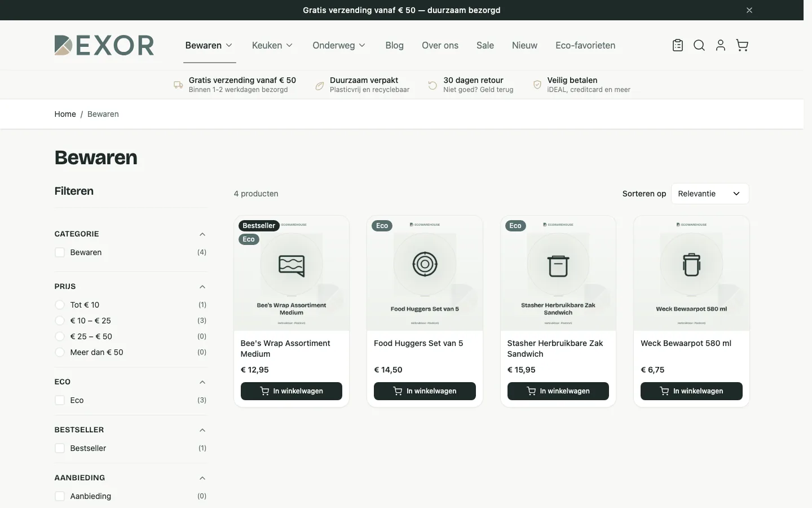Open the Food Huggers Set van 5 title link
Screen dimensions: 812x508
tap(418, 343)
